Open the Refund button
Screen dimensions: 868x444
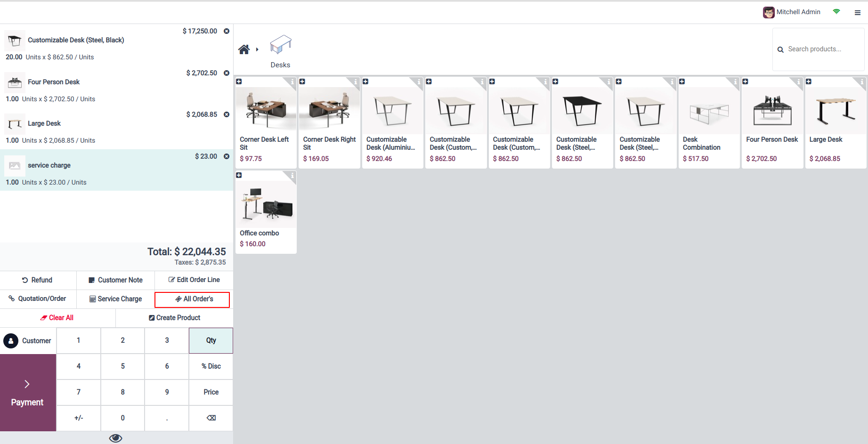(38, 280)
